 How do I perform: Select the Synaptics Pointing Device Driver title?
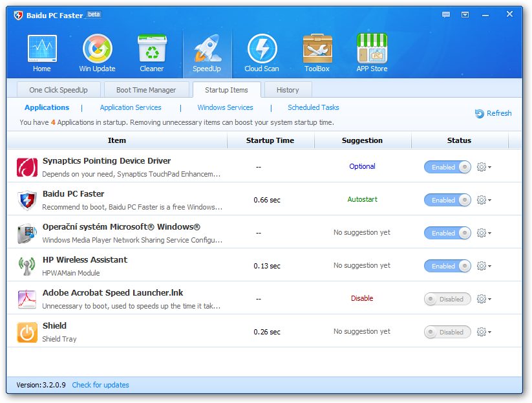107,161
